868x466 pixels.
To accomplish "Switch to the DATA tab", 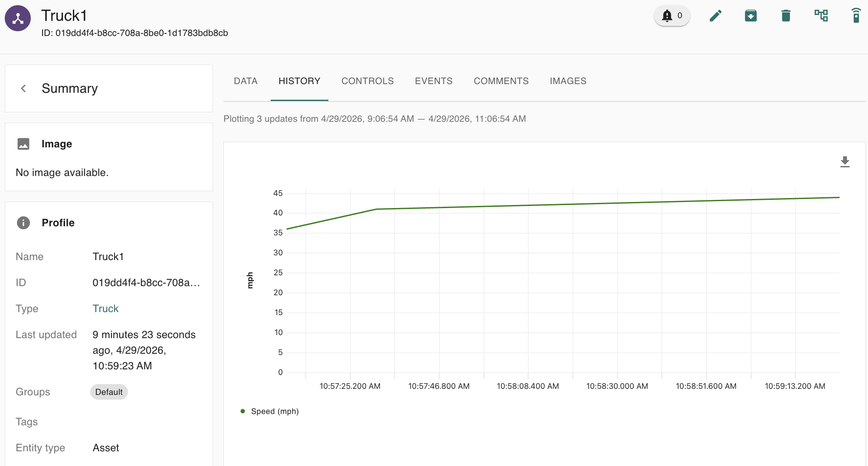I will 246,81.
